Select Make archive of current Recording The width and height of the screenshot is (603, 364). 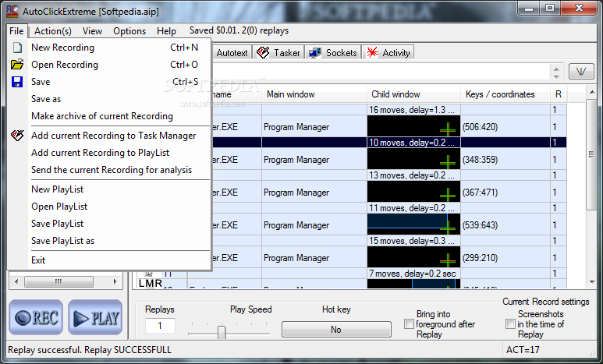[x=109, y=116]
